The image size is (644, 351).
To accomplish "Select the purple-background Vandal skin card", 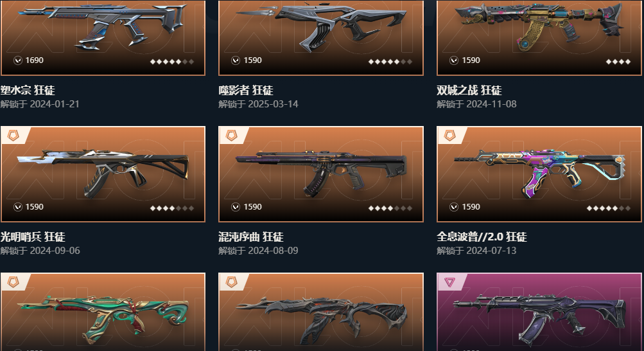I will [539, 312].
